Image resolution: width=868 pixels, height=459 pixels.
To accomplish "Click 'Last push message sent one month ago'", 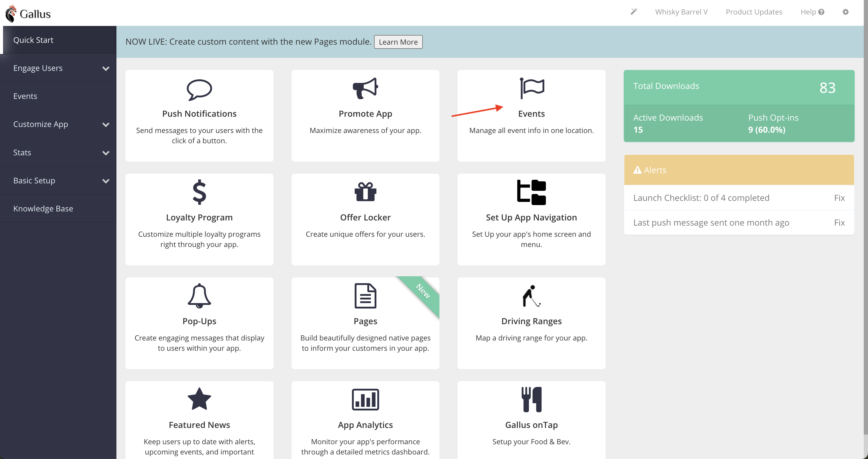I will click(711, 223).
